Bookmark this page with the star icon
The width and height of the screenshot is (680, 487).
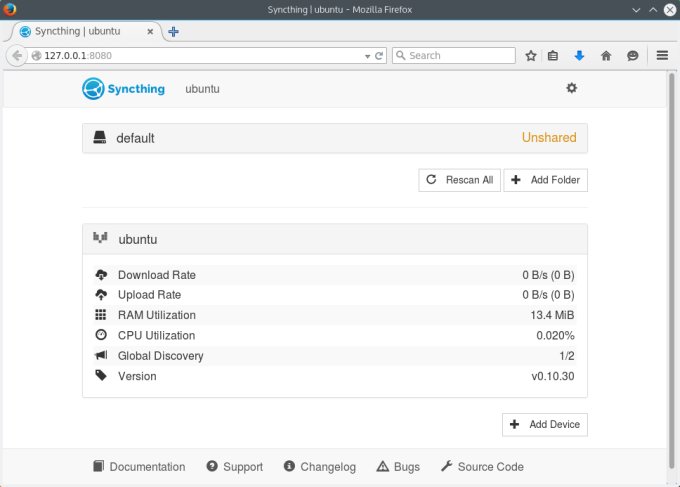coord(531,56)
